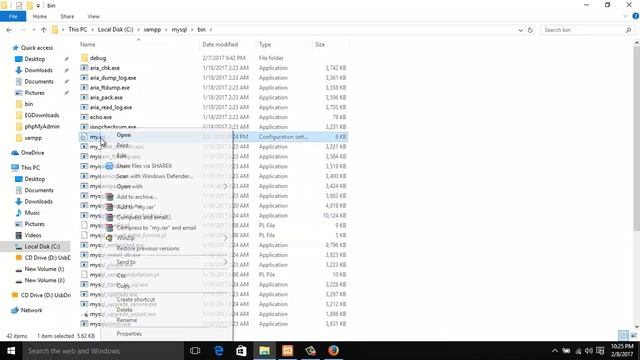Open Task View on taskbar
Screen dimensions: 640x360
point(195,351)
